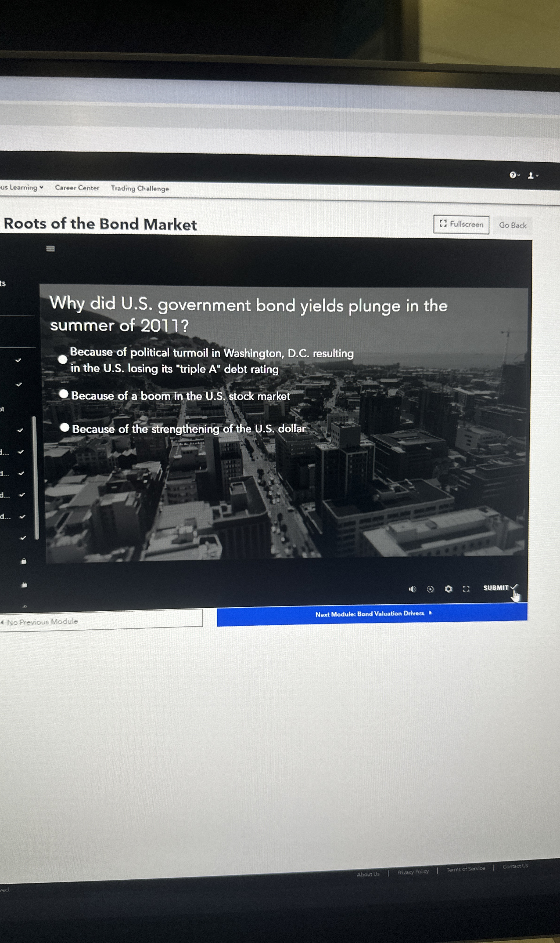
Task: Select the 'triple A debt rating' answer option
Action: [x=63, y=360]
